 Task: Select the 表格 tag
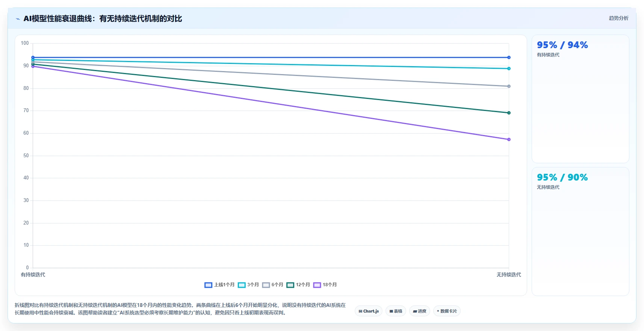click(396, 311)
